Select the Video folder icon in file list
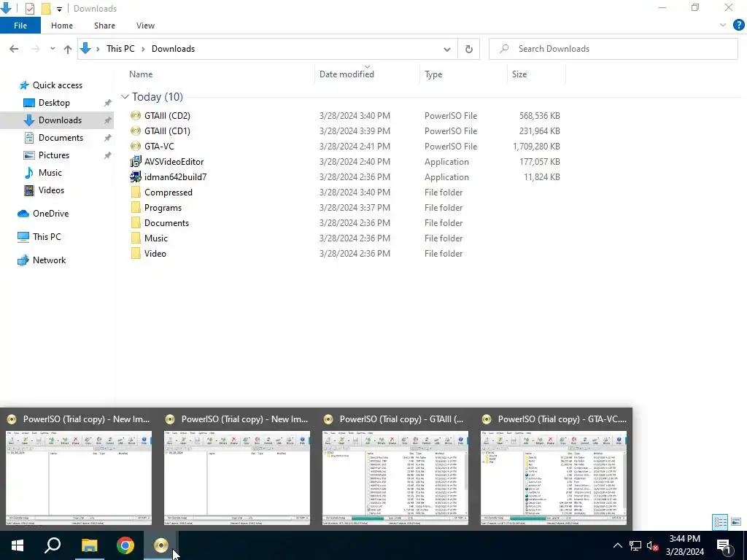 [136, 253]
